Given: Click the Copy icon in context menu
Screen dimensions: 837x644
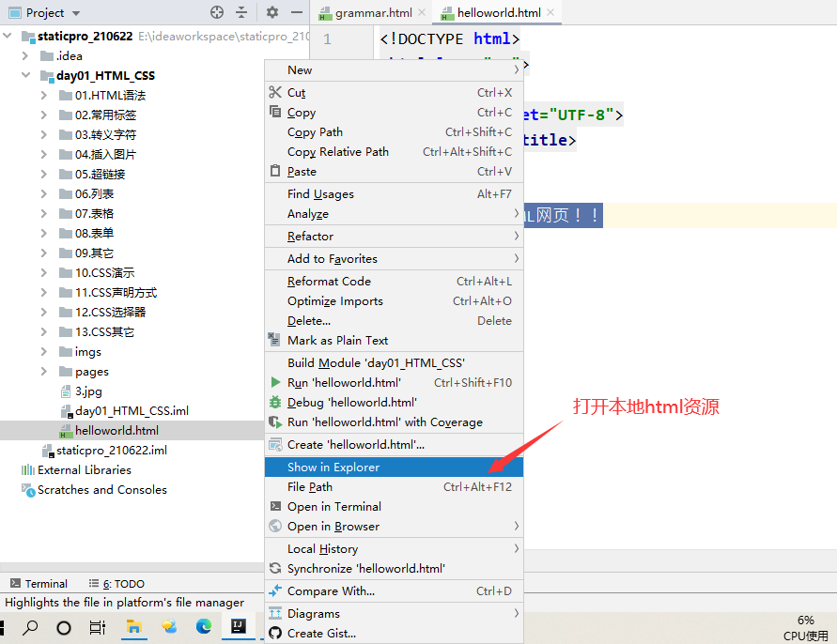Looking at the screenshot, I should coord(275,112).
